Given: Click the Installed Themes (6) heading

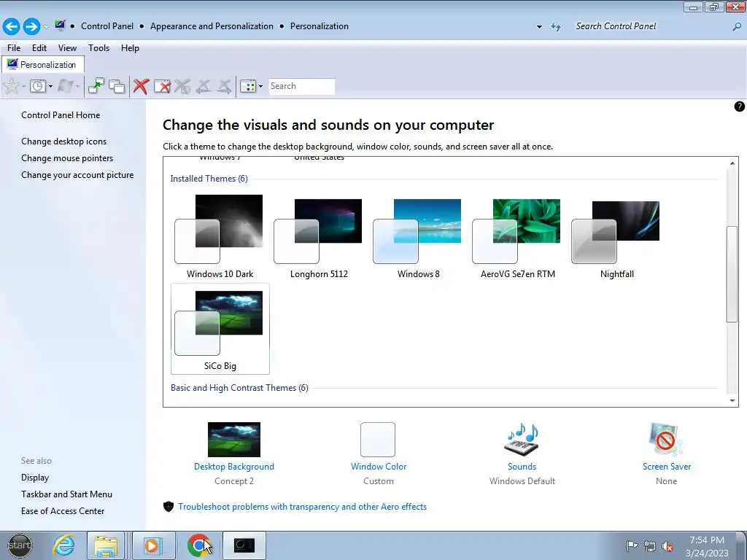Looking at the screenshot, I should [209, 179].
